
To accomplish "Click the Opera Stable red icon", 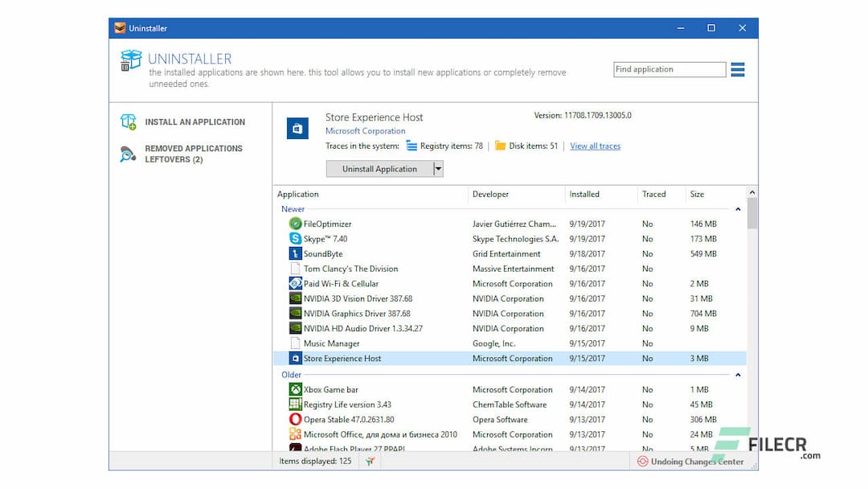I will 297,419.
